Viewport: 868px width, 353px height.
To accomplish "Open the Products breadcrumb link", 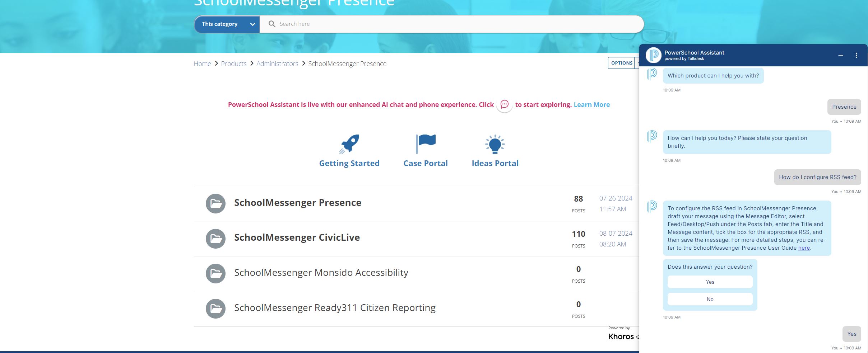I will tap(234, 63).
